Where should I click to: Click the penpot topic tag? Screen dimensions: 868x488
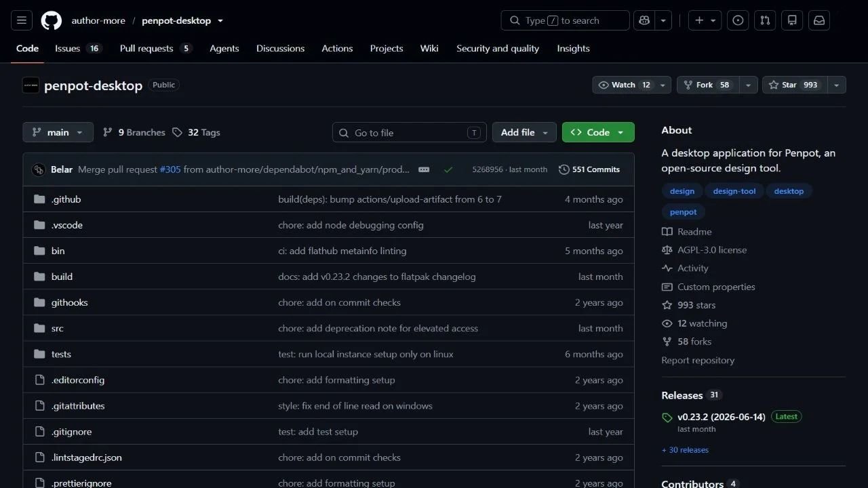pos(683,212)
